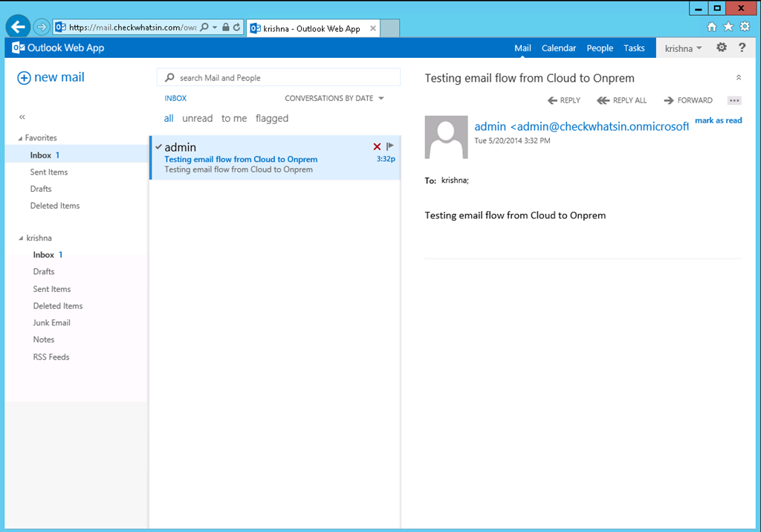Select the admin message subject line
Viewport: 761px width, 532px height.
[x=241, y=159]
